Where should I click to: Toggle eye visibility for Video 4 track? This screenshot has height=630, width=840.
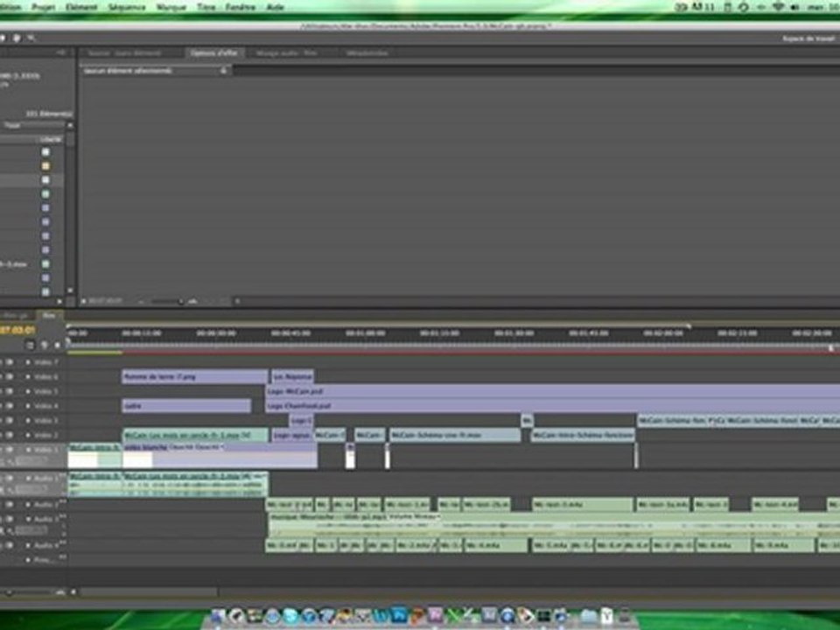point(10,406)
